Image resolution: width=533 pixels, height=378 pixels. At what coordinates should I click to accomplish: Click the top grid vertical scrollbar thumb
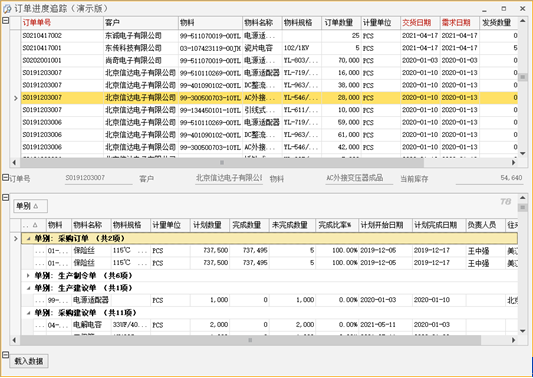523,78
